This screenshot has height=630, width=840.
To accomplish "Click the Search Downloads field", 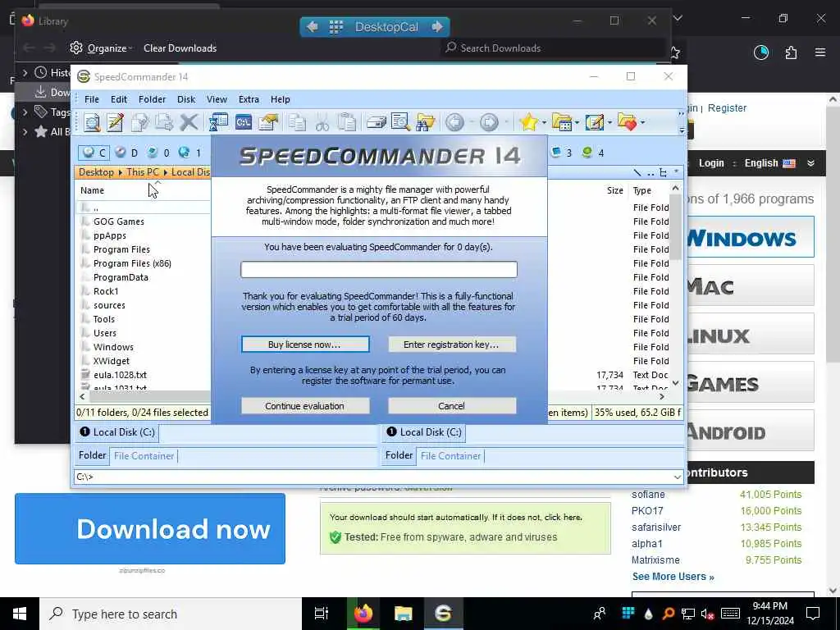I will click(x=552, y=48).
